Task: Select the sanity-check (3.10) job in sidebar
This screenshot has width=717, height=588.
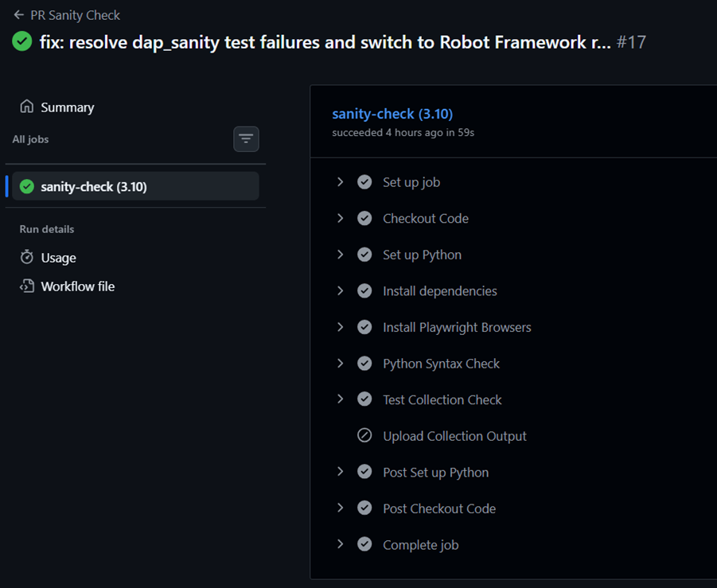Action: 94,186
